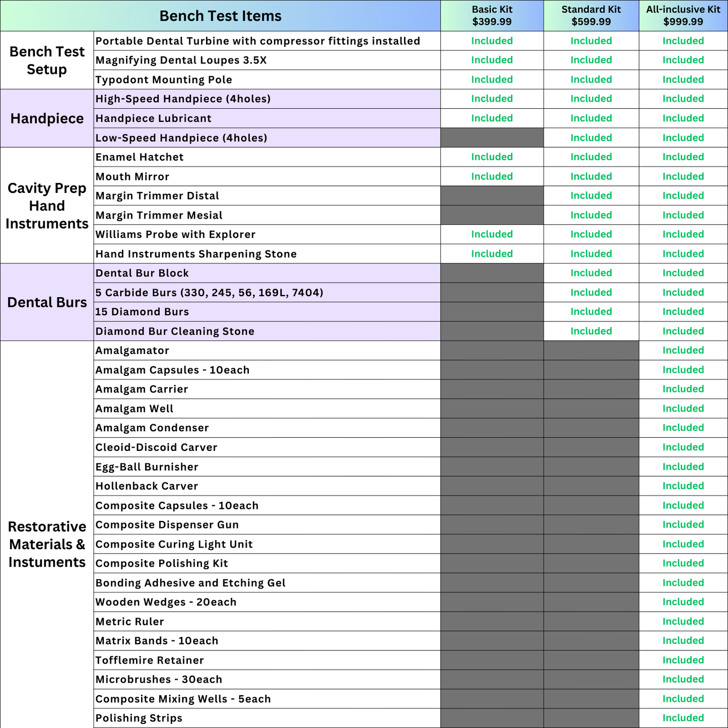Click the 15 Diamond Burs entry
728x728 pixels.
tap(143, 311)
